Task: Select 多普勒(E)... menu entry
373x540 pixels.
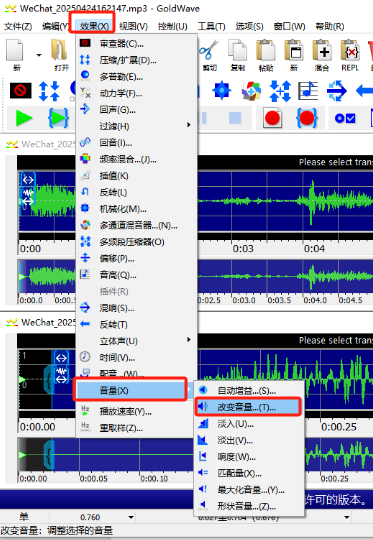Action: [x=137, y=77]
